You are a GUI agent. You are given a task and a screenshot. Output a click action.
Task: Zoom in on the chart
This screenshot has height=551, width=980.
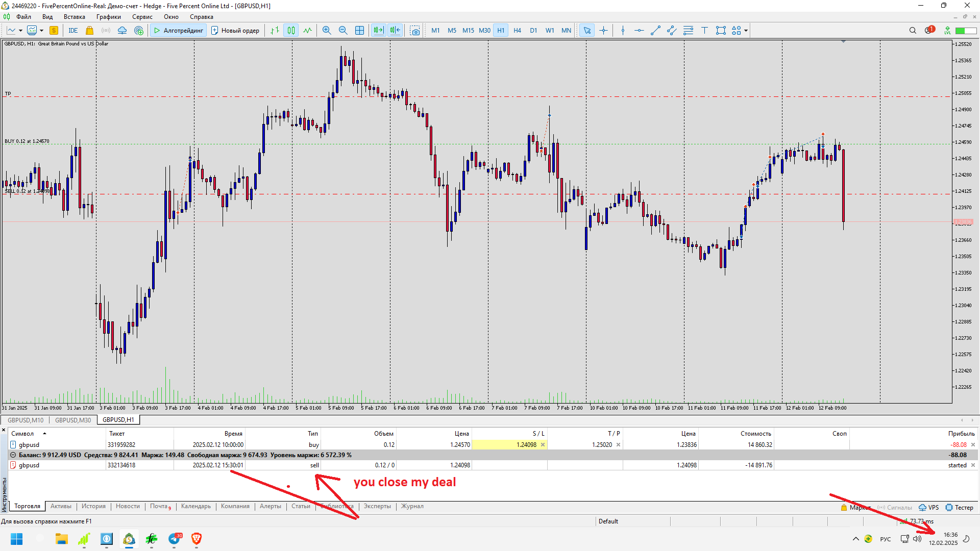(327, 31)
